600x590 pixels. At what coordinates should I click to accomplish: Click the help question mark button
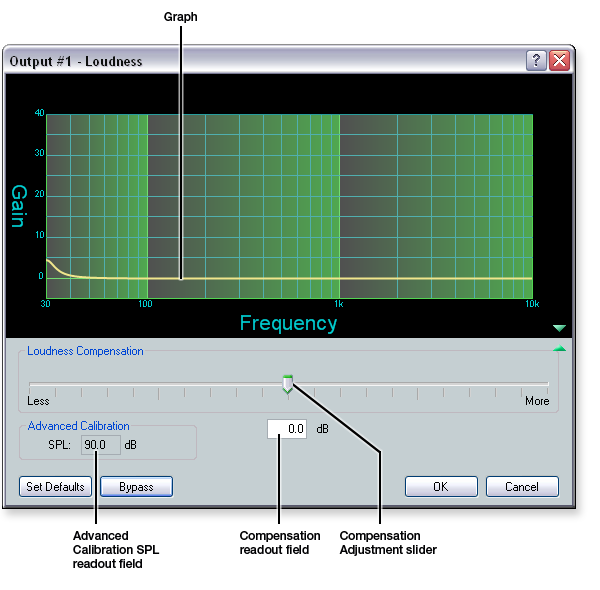pos(537,61)
